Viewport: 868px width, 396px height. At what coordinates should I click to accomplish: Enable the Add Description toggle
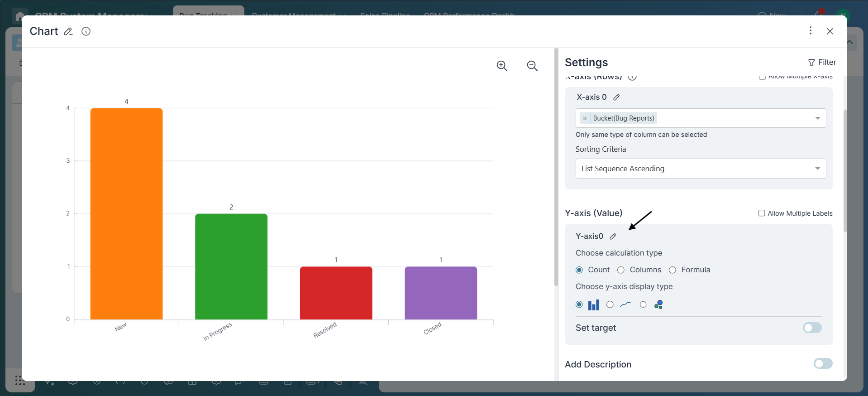(x=823, y=363)
